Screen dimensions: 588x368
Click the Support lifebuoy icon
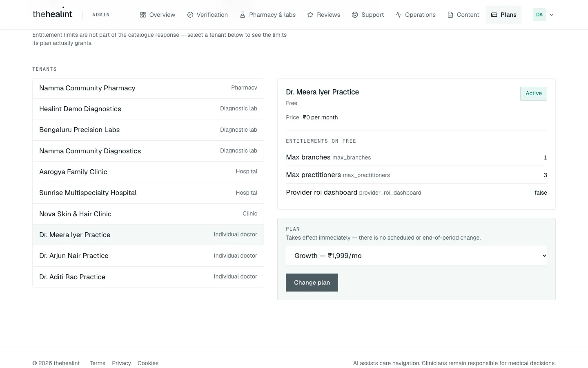(355, 15)
